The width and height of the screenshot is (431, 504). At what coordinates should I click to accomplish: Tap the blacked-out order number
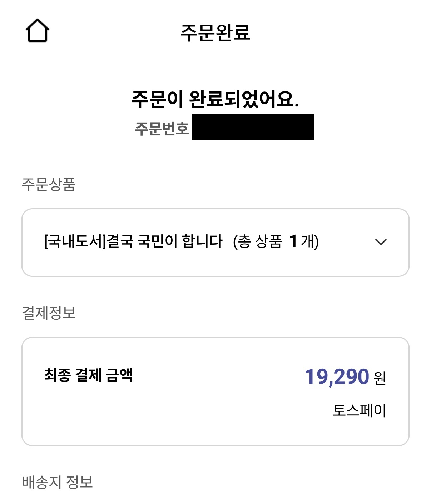(253, 127)
